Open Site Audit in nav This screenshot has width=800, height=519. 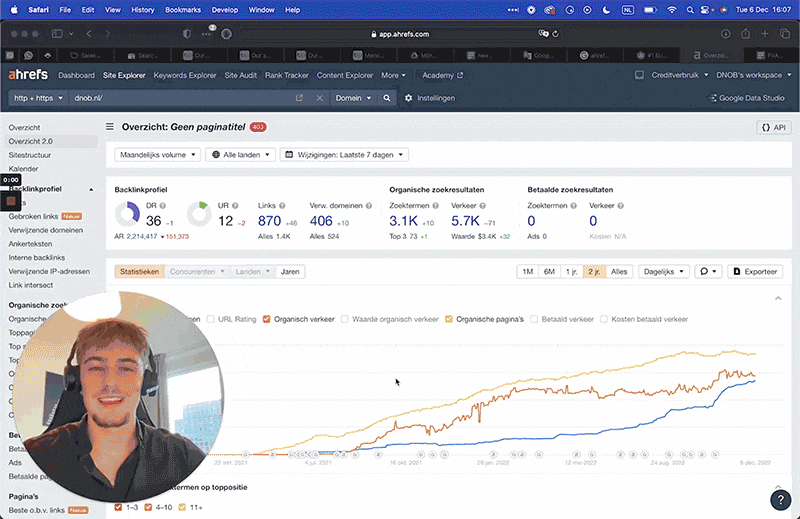240,75
